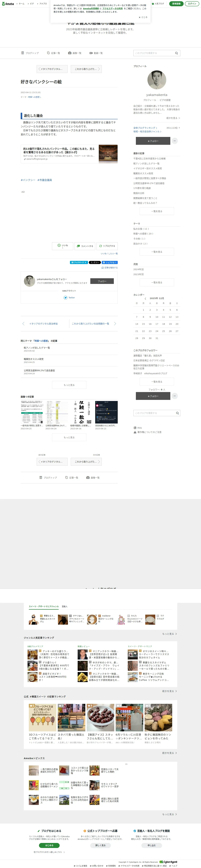Click もっと見る under same-theme articles
Image resolution: width=201 pixels, height=868 pixels.
tap(69, 385)
